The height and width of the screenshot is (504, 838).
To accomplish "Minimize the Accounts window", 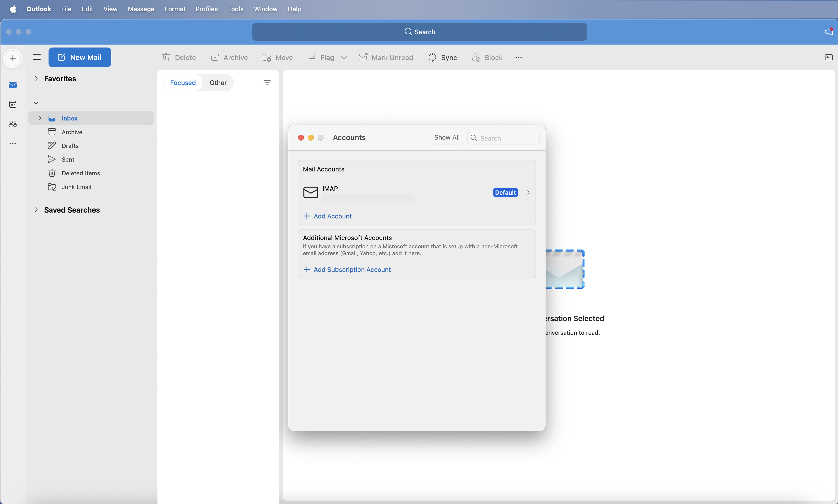I will coord(311,138).
